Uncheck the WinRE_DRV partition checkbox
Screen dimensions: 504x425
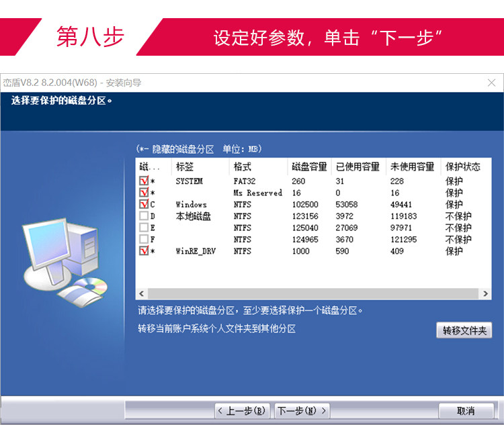(x=144, y=250)
